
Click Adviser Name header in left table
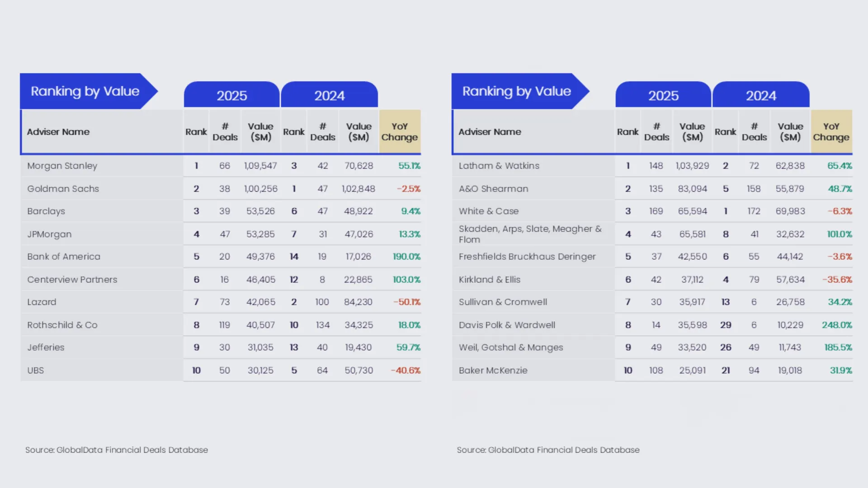tap(58, 132)
